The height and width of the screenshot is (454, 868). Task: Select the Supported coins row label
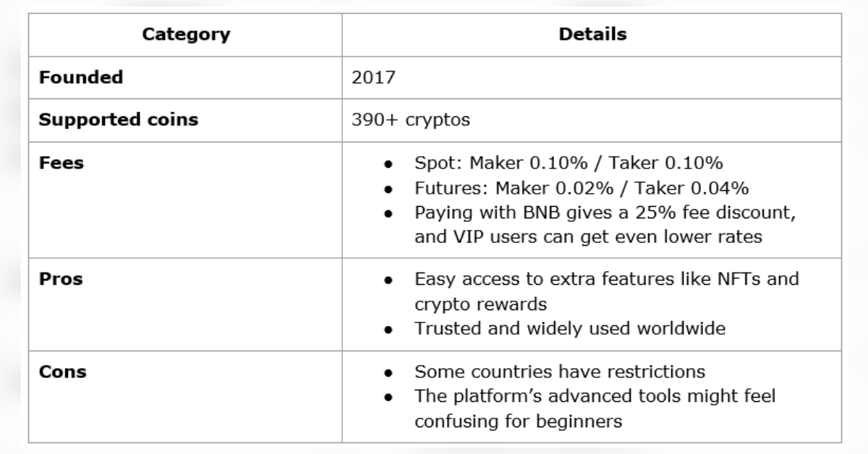pyautogui.click(x=118, y=120)
